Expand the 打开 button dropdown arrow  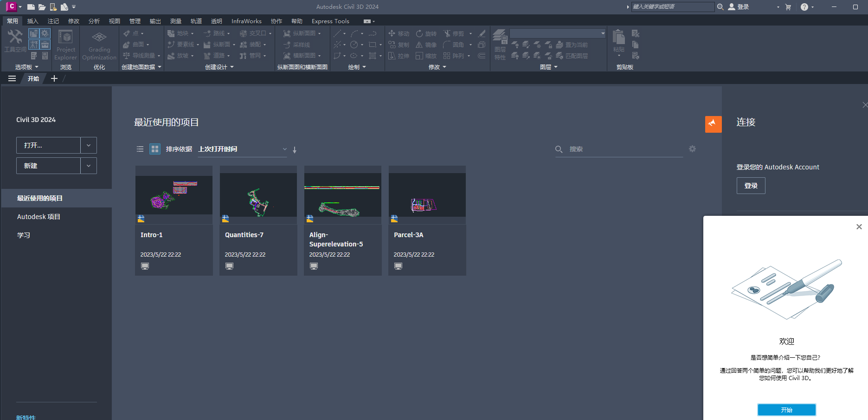point(89,145)
